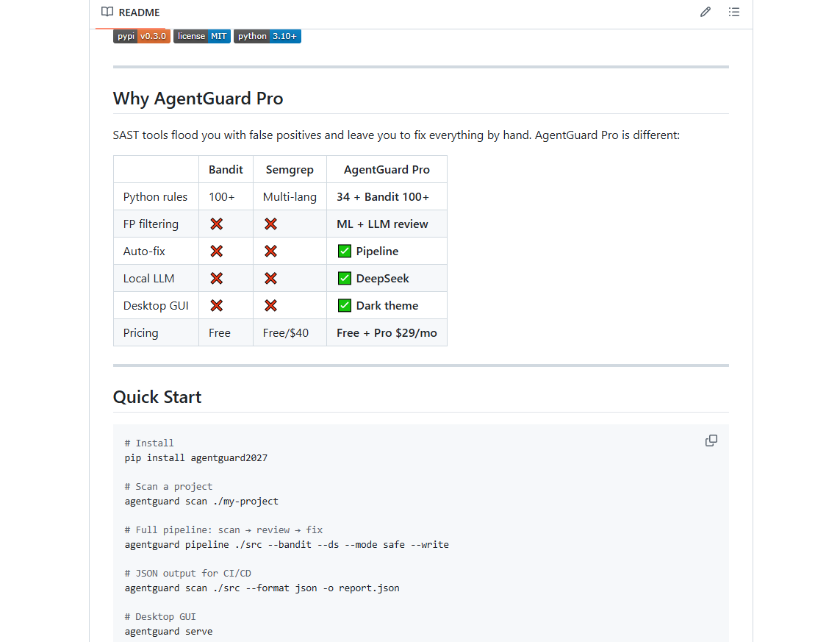Click the Why AgentGuard Pro heading

tap(198, 99)
